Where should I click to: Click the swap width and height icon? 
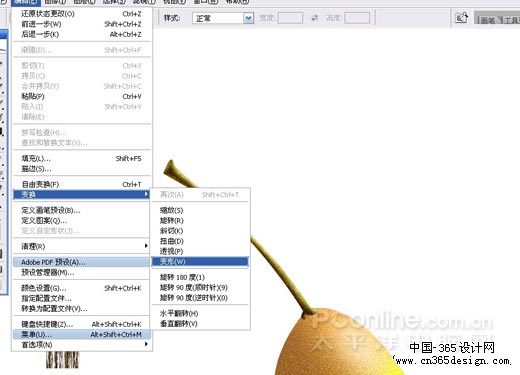click(314, 18)
